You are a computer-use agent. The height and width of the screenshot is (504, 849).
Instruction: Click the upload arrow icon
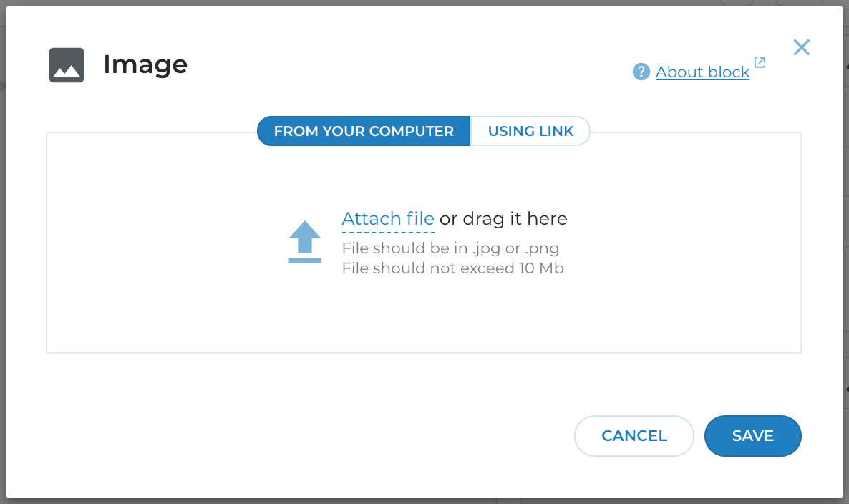click(x=305, y=242)
